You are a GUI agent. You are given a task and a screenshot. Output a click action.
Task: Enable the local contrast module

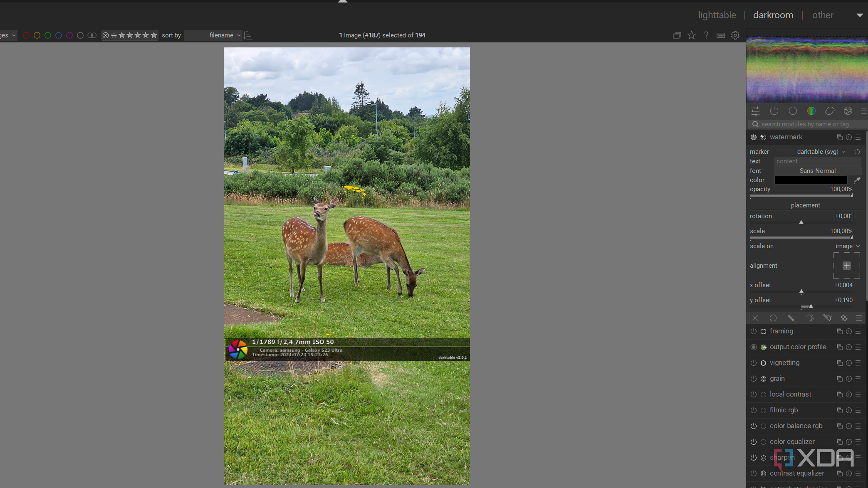pos(753,394)
